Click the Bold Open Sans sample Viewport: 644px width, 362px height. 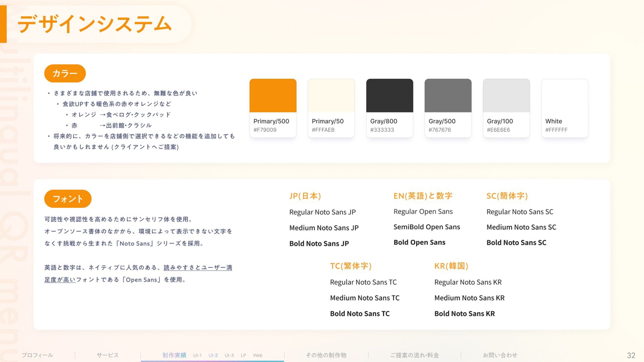[x=419, y=242]
